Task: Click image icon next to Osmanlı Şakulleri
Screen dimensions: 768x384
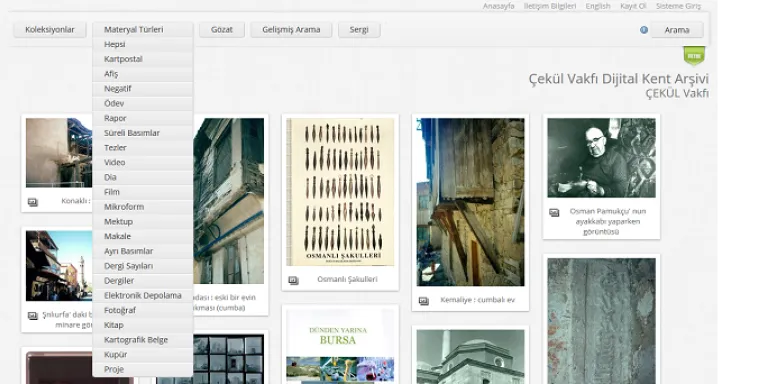Action: click(293, 280)
